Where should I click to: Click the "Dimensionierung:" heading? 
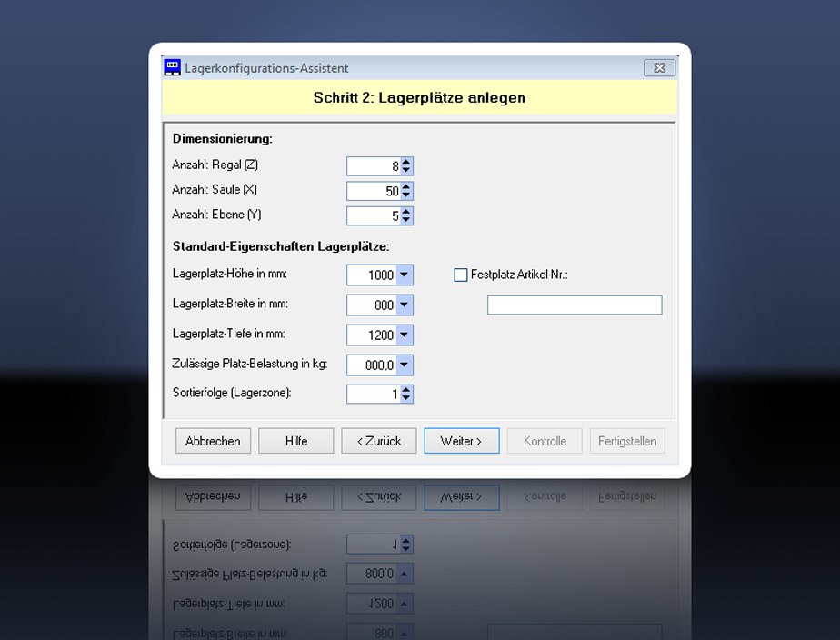pyautogui.click(x=223, y=139)
